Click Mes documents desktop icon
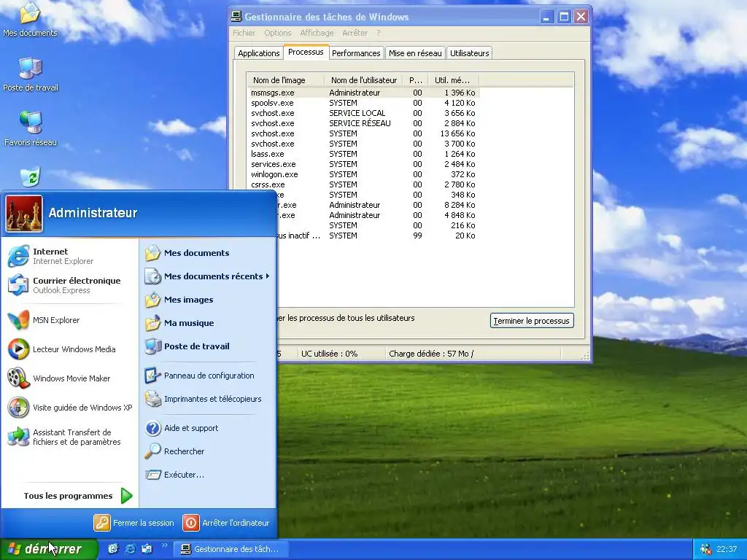This screenshot has width=747, height=560. (x=30, y=20)
